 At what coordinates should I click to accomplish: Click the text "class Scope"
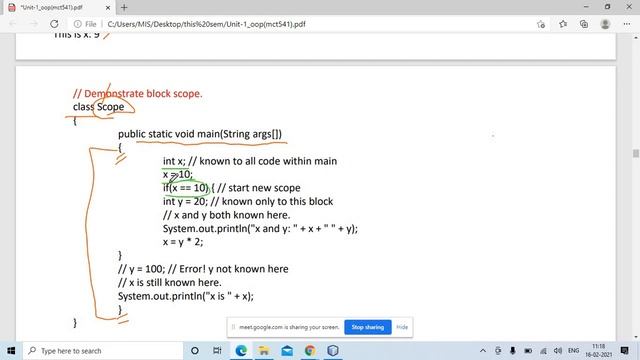pyautogui.click(x=98, y=107)
